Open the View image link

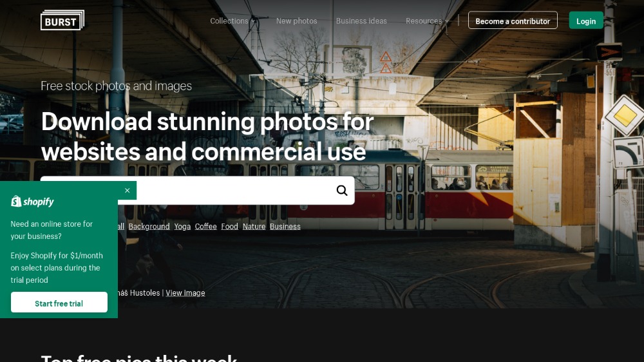click(x=185, y=293)
